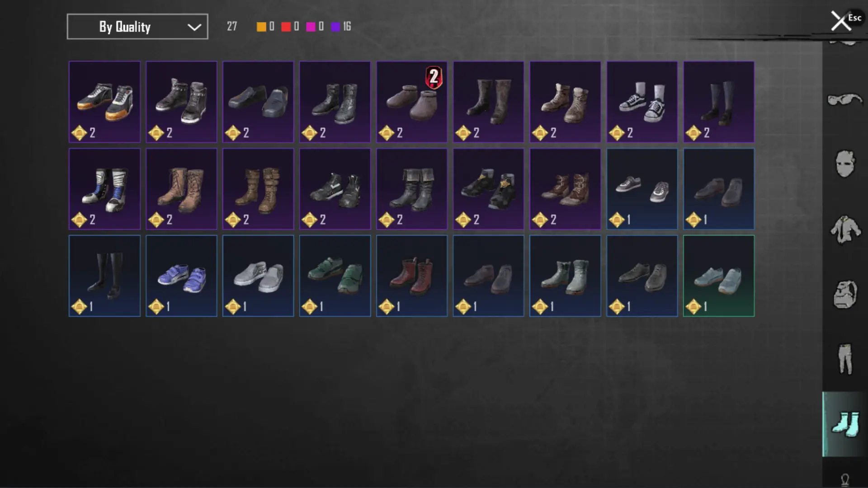Choose the blue velcro sneakers
The image size is (868, 488).
(x=181, y=276)
